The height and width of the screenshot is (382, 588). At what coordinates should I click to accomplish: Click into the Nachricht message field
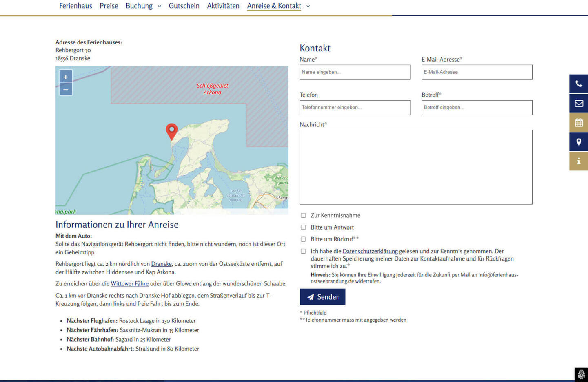coord(415,167)
